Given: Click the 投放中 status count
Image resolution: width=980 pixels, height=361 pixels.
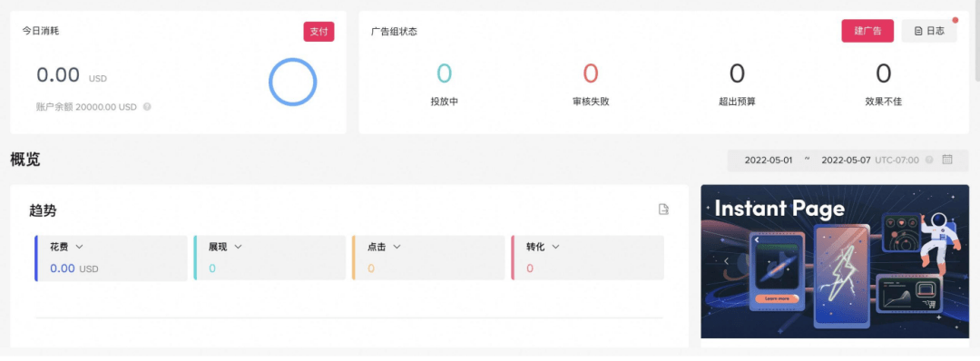Looking at the screenshot, I should 444,73.
